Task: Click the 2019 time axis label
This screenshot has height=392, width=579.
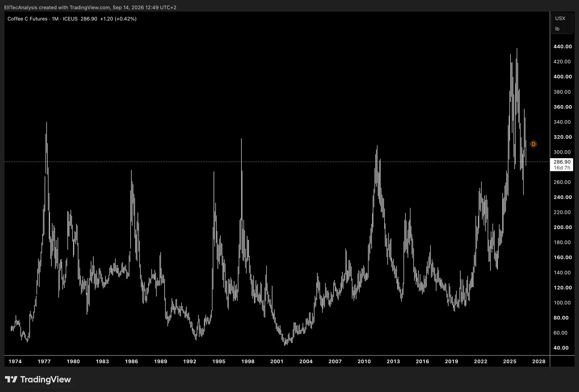Action: coord(451,361)
